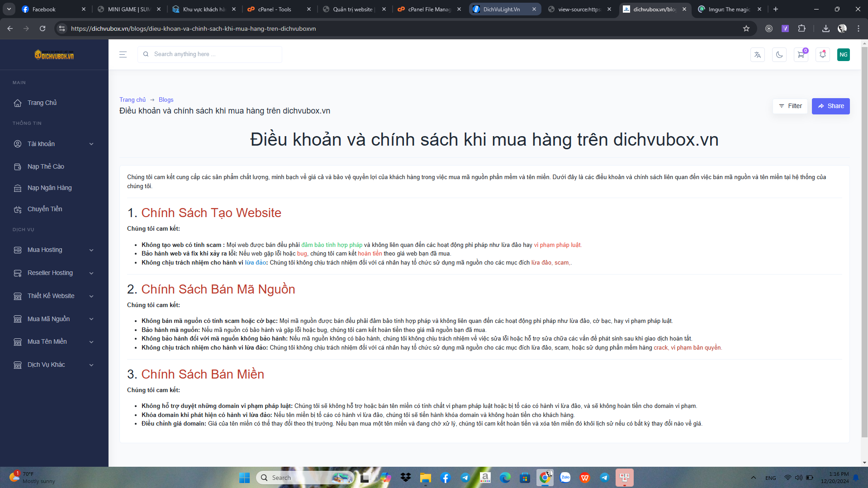The height and width of the screenshot is (488, 868).
Task: Open the browser extensions puzzle icon
Action: tap(802, 28)
